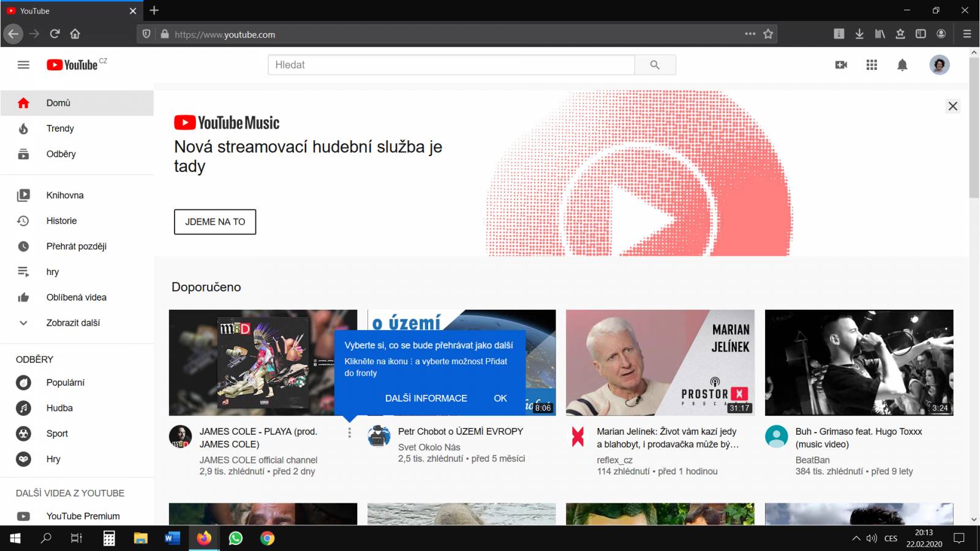Open the Firefox library icon
Screen dimensions: 980x551
tap(880, 34)
